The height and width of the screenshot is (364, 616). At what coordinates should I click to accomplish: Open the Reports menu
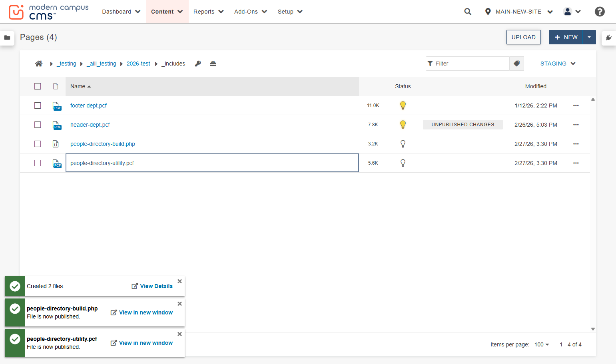[209, 12]
